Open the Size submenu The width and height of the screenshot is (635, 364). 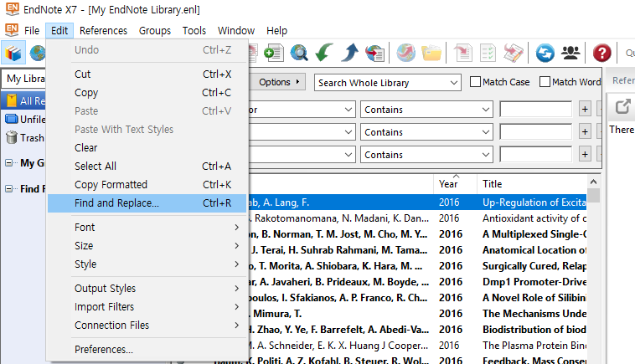pyautogui.click(x=147, y=245)
